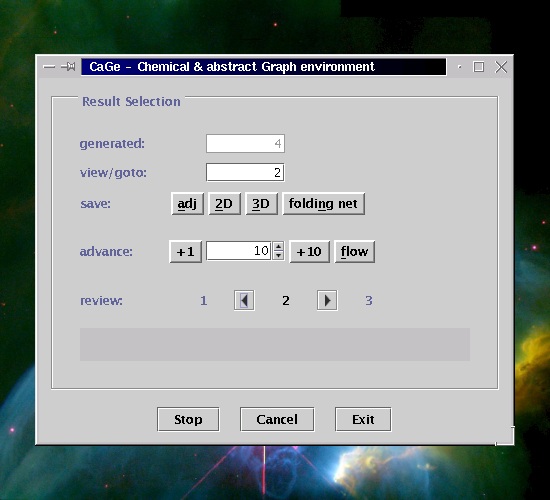This screenshot has width=550, height=500.
Task: Click the previous result arrow button
Action: [244, 300]
